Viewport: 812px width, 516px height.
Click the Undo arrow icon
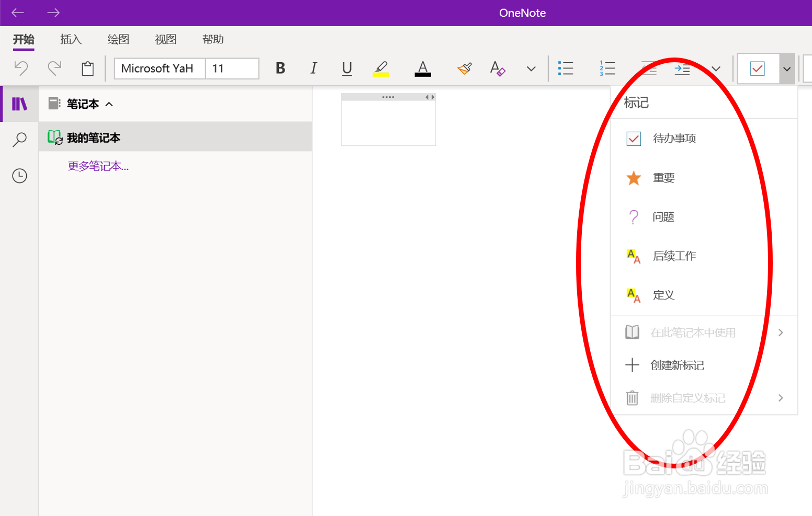21,68
